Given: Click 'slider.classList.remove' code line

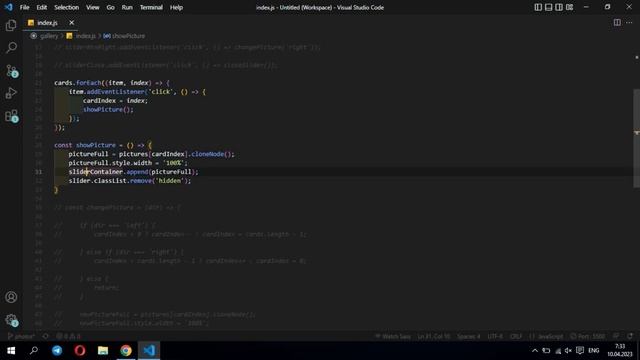Looking at the screenshot, I should click(x=130, y=181).
